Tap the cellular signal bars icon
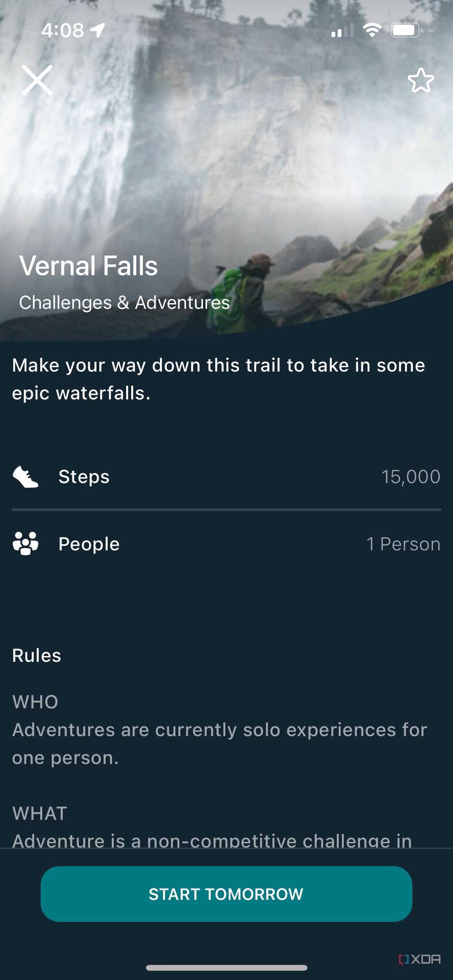The image size is (453, 980). coord(343,31)
